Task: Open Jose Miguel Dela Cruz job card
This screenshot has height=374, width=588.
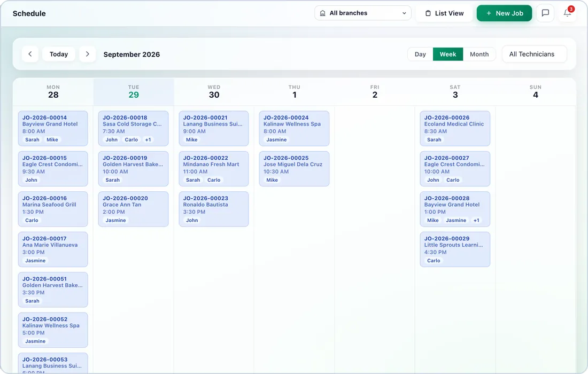Action: (x=295, y=169)
